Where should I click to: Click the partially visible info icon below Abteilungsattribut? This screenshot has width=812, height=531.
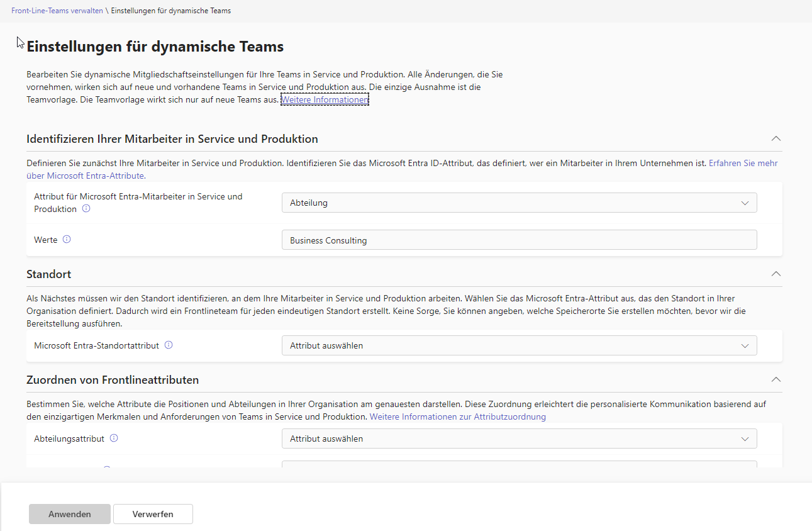click(106, 468)
